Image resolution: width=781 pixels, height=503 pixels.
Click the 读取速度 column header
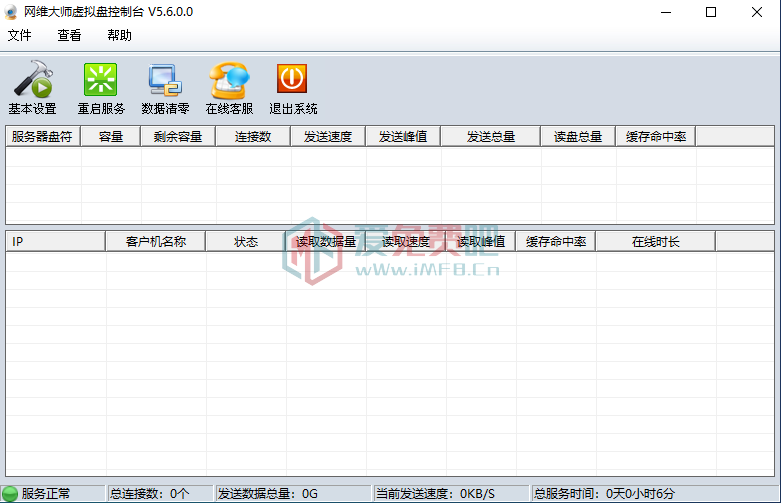[x=406, y=242]
